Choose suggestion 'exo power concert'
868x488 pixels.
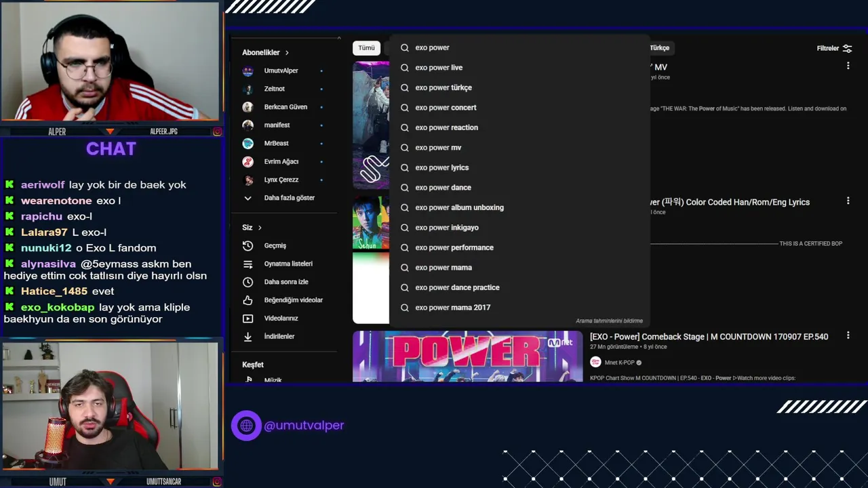point(519,108)
